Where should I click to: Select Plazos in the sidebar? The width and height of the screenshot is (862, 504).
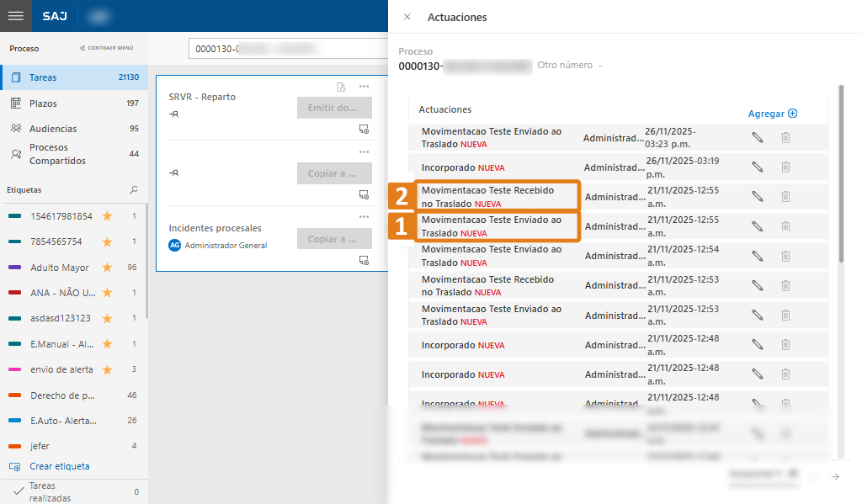point(43,103)
